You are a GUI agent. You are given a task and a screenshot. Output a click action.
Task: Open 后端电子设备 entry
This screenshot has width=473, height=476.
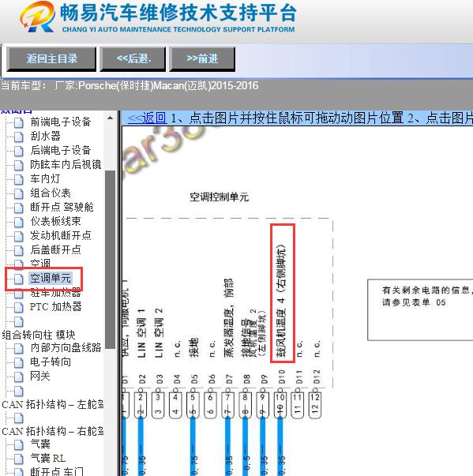pos(61,150)
